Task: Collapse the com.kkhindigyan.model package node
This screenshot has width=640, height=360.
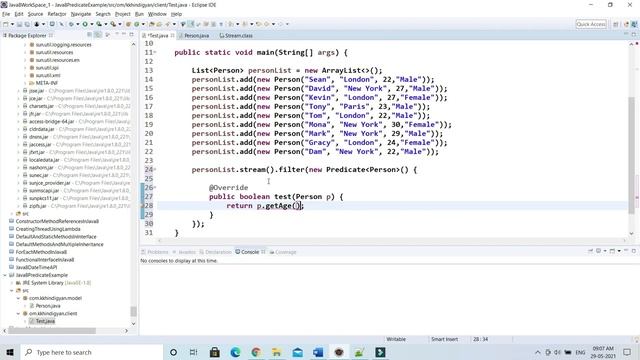Action: (x=18, y=298)
